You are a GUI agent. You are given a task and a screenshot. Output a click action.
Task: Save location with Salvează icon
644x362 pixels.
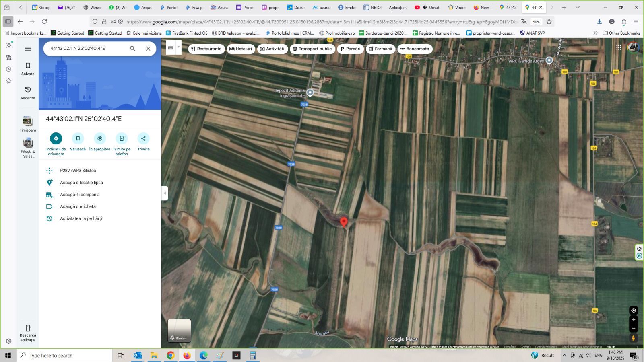[x=78, y=138]
